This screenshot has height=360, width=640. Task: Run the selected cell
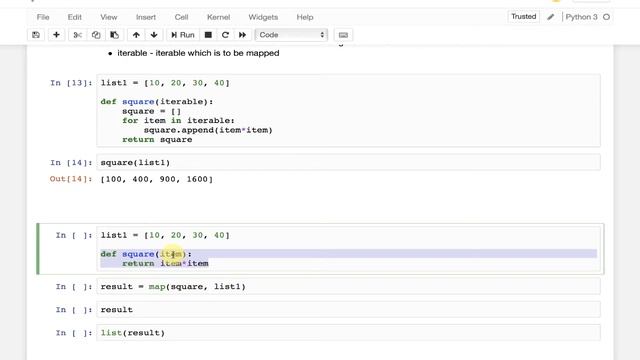[182, 35]
